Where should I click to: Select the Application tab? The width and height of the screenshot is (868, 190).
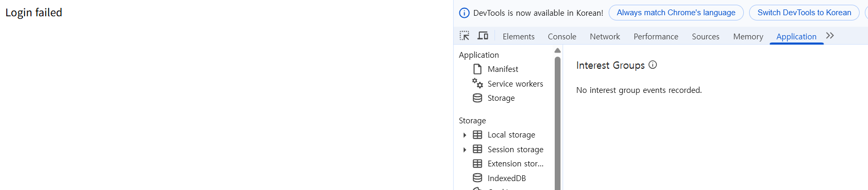click(796, 36)
